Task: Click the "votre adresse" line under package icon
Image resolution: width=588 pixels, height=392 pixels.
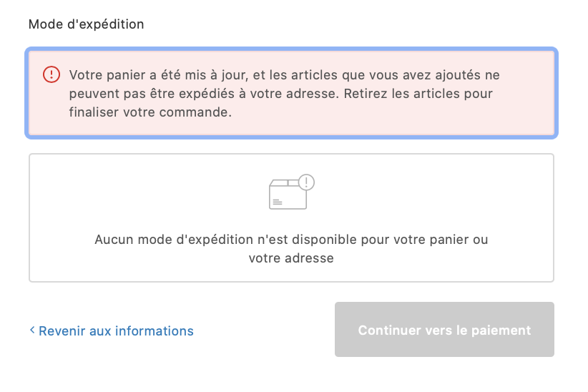Action: 291,258
